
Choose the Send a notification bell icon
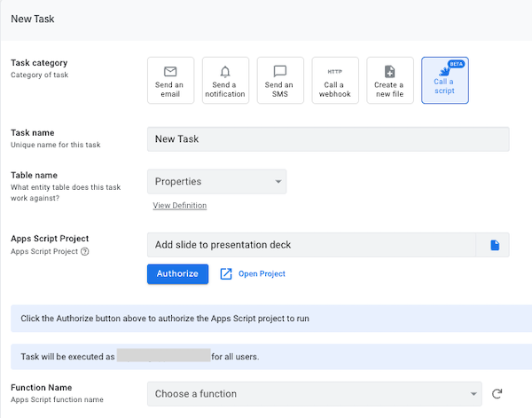[x=225, y=71]
